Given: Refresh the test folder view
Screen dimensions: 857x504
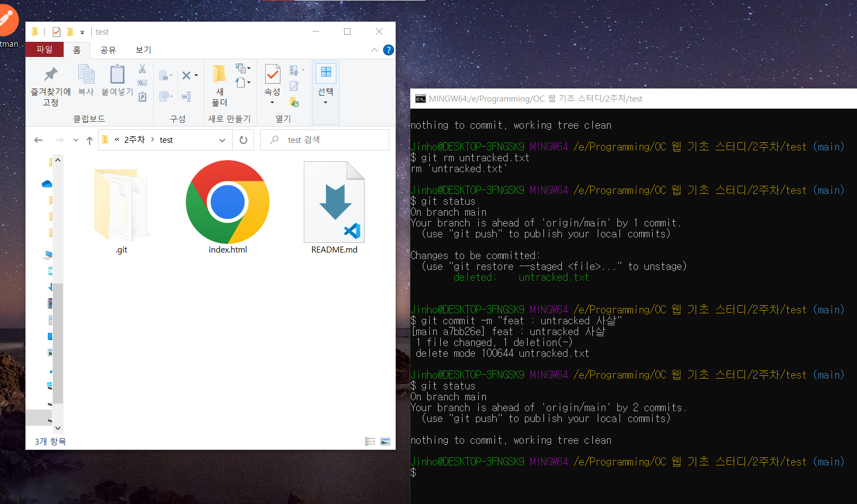Looking at the screenshot, I should (x=243, y=140).
